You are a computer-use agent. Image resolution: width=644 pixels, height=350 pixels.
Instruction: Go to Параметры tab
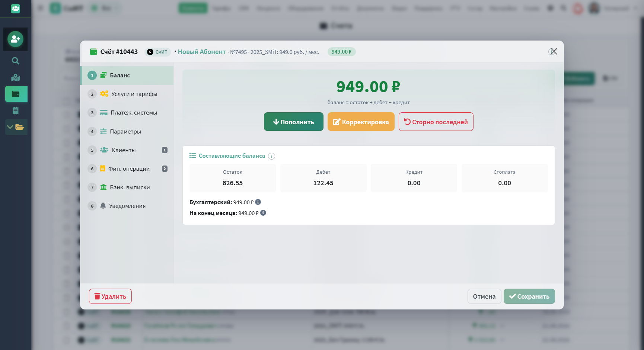(127, 131)
